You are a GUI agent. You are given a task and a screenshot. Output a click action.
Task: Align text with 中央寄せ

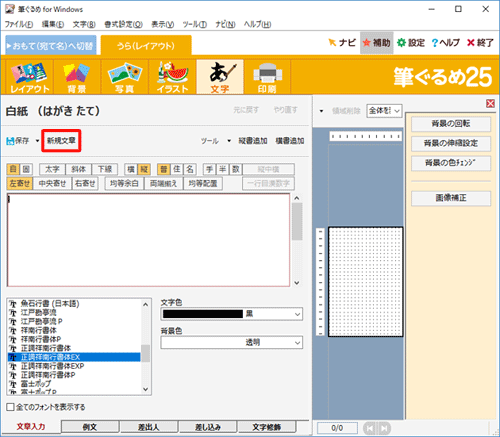(x=52, y=183)
